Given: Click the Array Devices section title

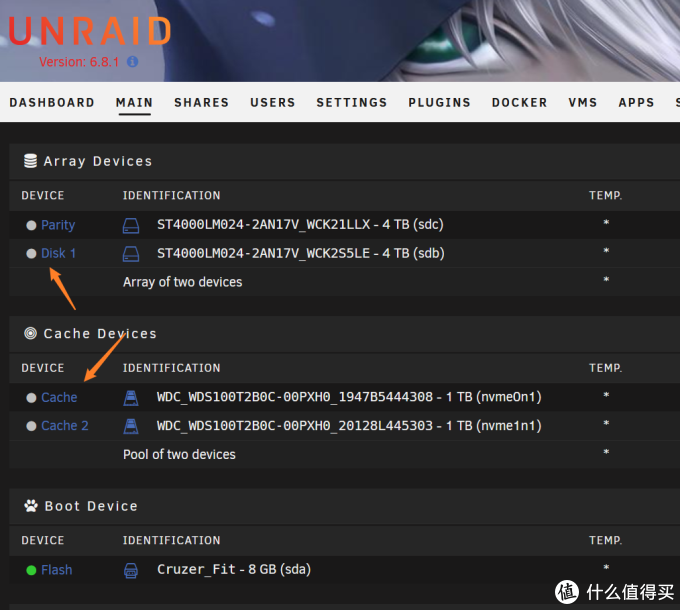Looking at the screenshot, I should [98, 161].
